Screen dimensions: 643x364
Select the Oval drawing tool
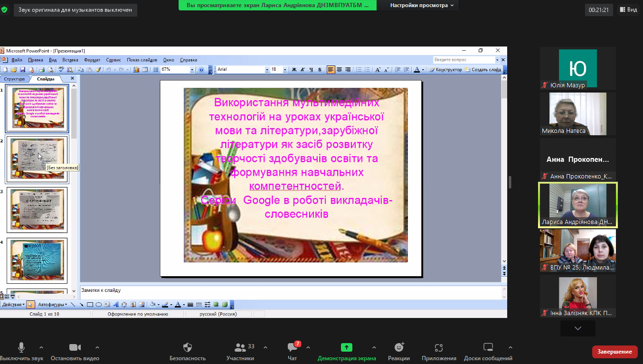(x=98, y=305)
